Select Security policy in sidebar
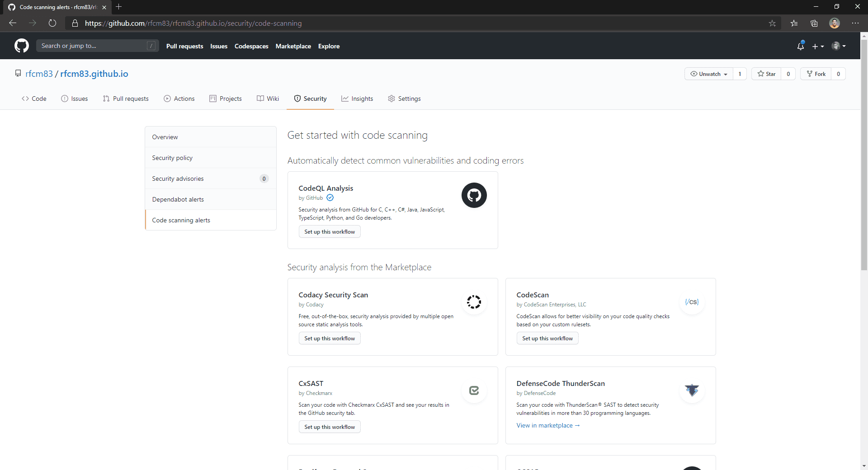 click(x=211, y=158)
